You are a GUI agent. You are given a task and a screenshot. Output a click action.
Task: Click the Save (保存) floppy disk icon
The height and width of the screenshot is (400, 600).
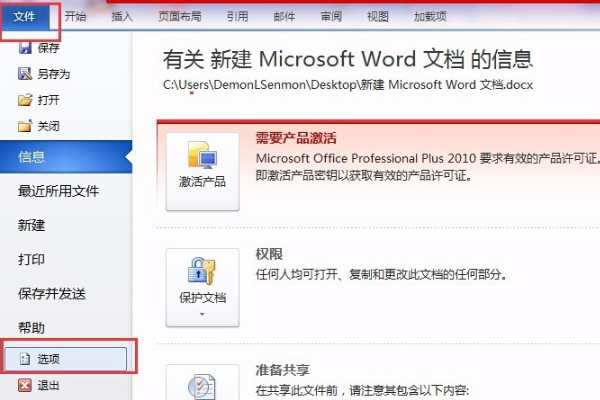(x=25, y=48)
